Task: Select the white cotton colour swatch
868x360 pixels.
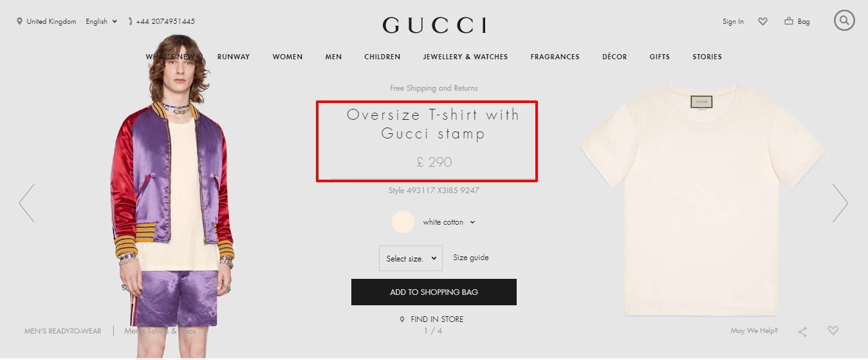Action: coord(403,222)
